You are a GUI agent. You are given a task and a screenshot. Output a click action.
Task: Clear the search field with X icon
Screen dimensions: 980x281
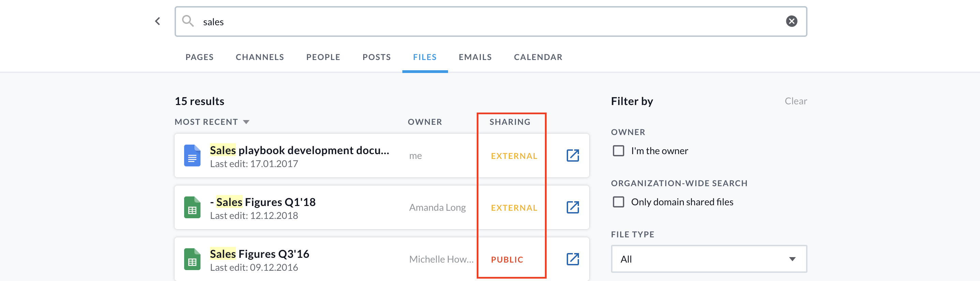[x=791, y=21]
